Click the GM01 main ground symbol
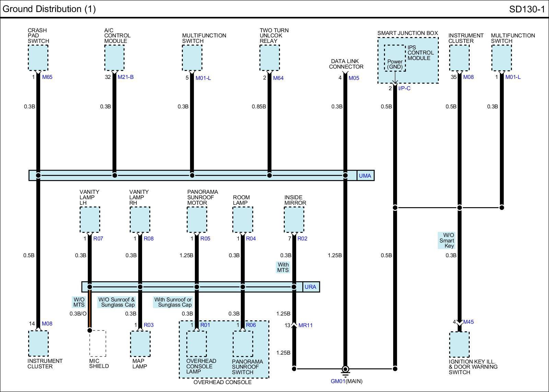This screenshot has width=549, height=392. 346,370
